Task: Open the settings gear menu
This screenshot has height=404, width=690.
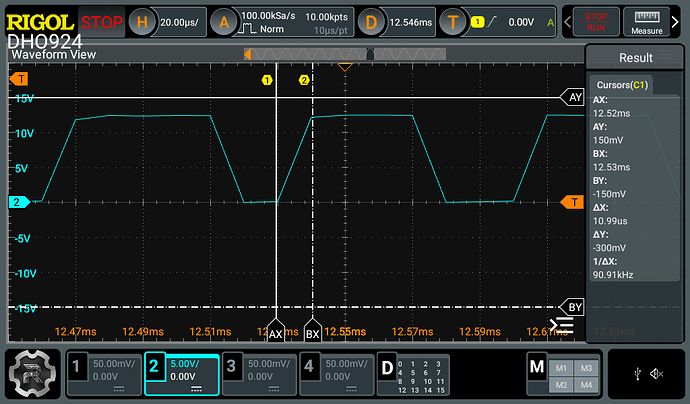Action: [x=31, y=374]
